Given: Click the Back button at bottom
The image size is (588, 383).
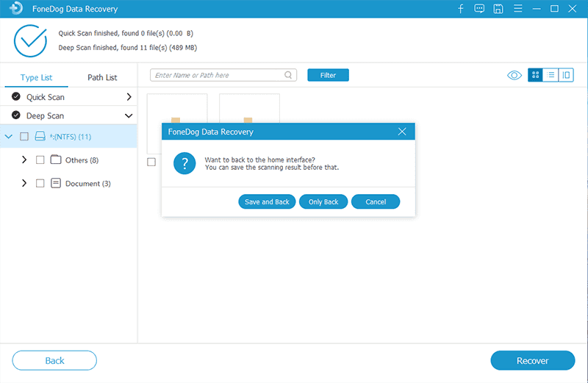Looking at the screenshot, I should point(54,360).
